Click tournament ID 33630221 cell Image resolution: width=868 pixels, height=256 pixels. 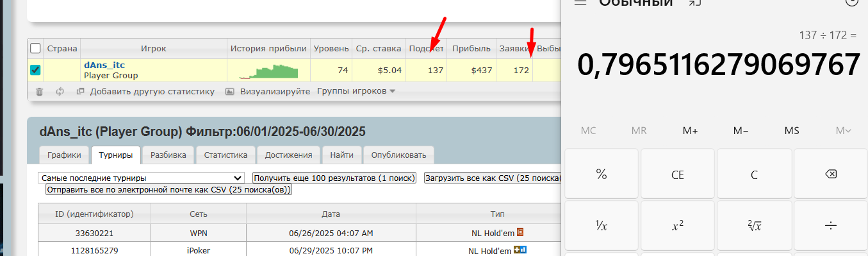coord(94,232)
